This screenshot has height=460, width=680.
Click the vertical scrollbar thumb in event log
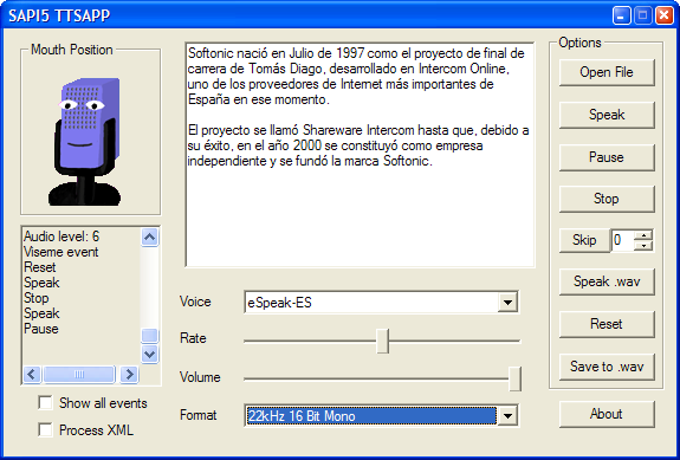(x=150, y=336)
